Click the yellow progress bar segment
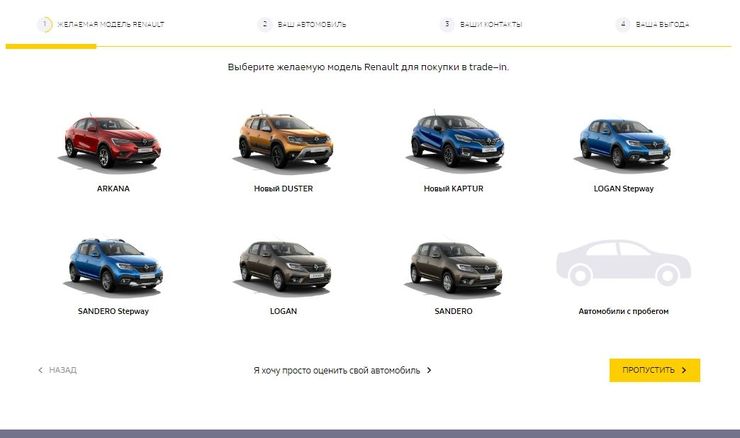740x438 pixels. (x=51, y=46)
